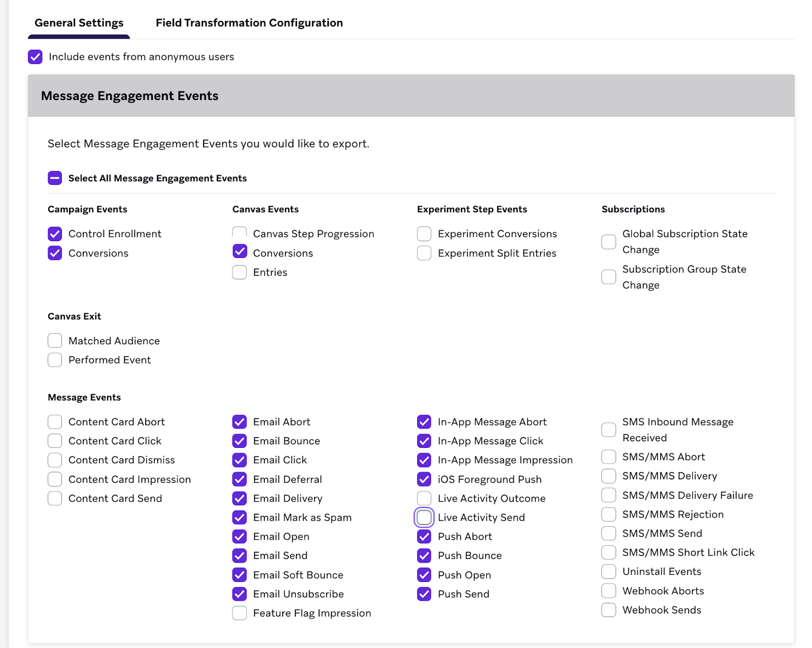Enable Experiment Conversions checkbox

point(424,234)
